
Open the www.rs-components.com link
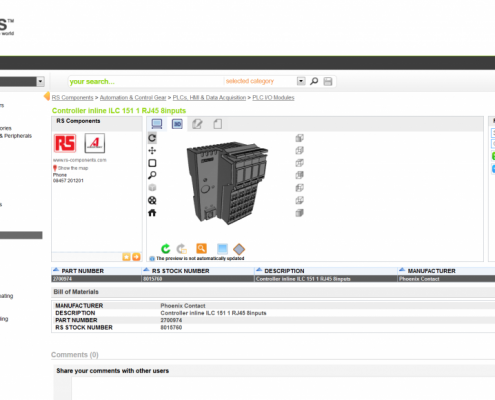[x=80, y=160]
